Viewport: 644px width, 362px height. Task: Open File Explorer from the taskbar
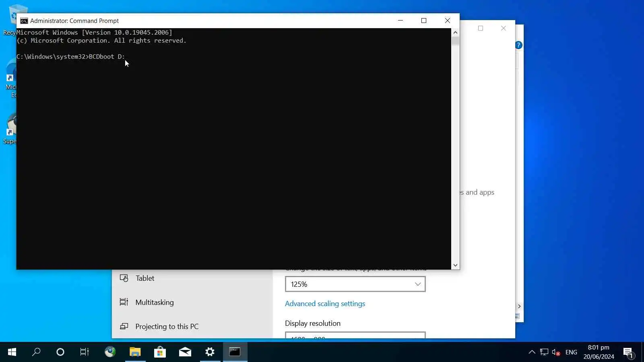pyautogui.click(x=135, y=352)
